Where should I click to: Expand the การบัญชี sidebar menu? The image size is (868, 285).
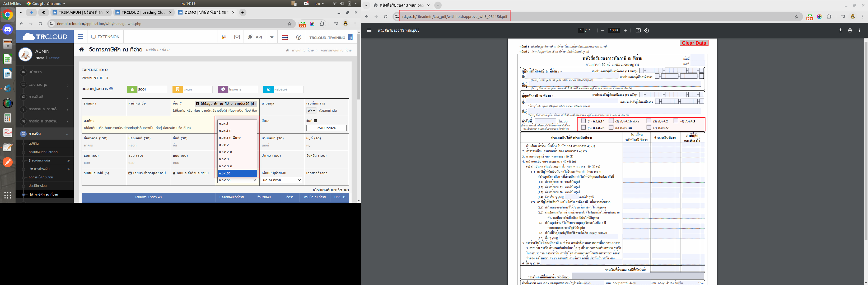44,97
